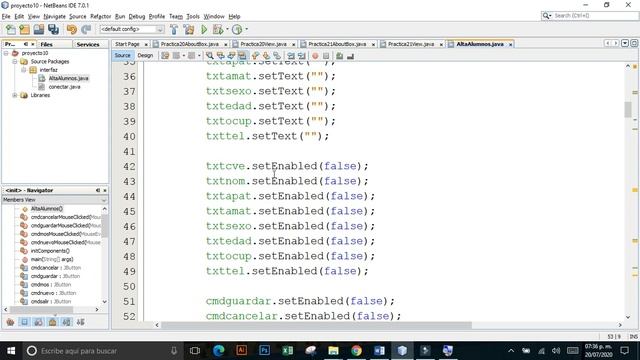This screenshot has height=360, width=640.
Task: Open the editor tabs list dropdown
Action: [x=625, y=43]
